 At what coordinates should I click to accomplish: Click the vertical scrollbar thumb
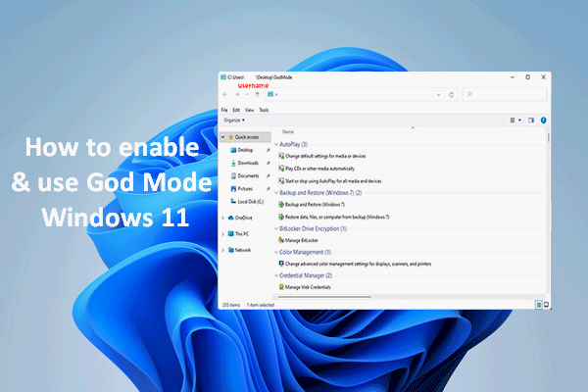tap(548, 137)
